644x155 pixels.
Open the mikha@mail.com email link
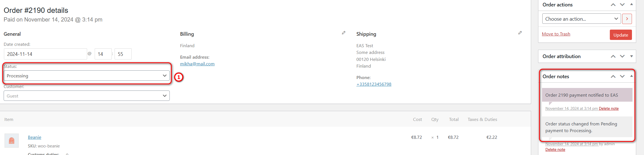point(197,64)
